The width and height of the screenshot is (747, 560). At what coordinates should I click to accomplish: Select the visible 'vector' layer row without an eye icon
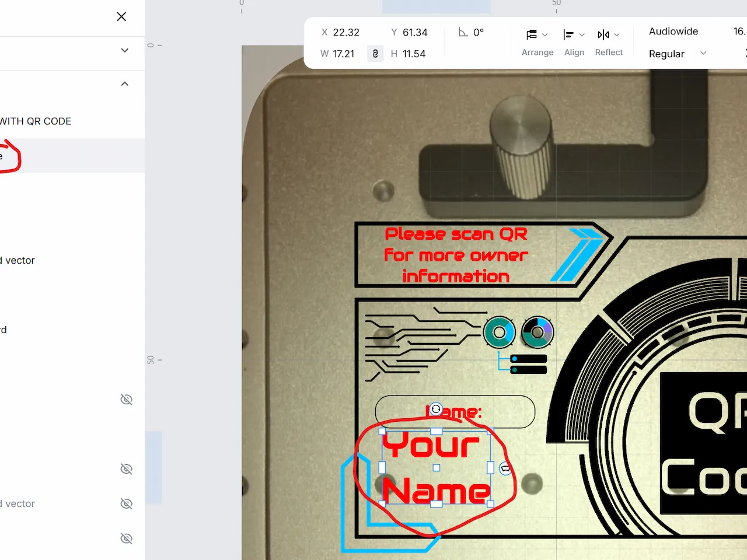(72, 260)
